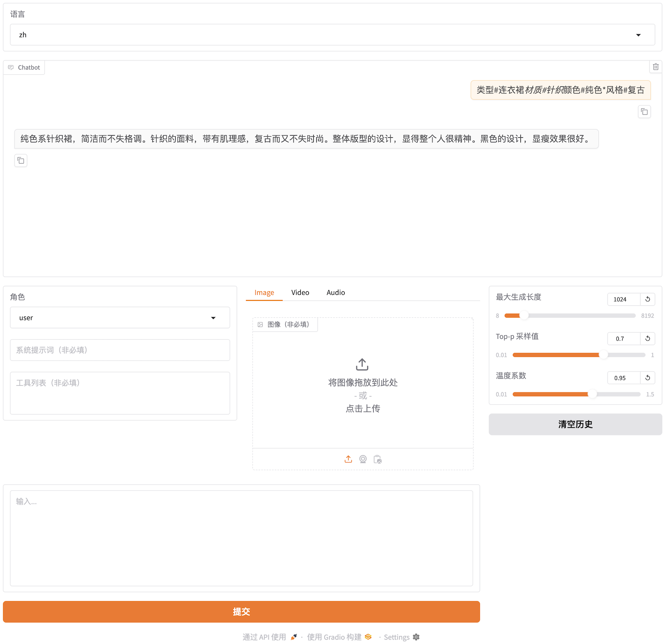Clear the chatbot with the trash icon
This screenshot has width=668, height=644.
(655, 67)
